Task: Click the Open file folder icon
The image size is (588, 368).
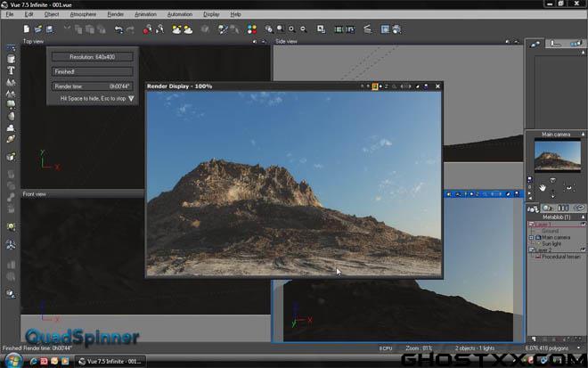Action: coord(39,29)
